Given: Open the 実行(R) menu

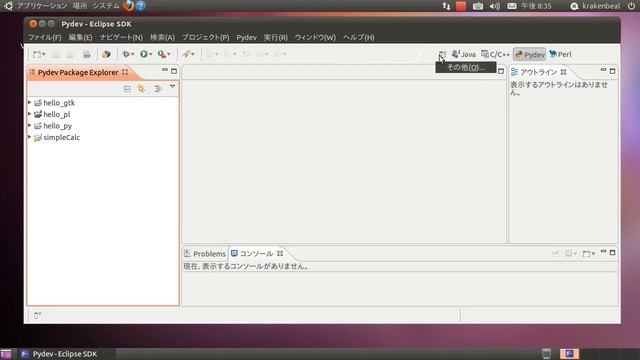Looking at the screenshot, I should [x=276, y=37].
